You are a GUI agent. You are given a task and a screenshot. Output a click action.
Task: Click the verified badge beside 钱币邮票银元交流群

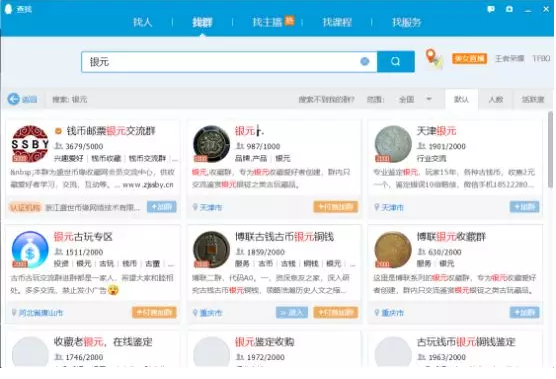[x=59, y=131]
